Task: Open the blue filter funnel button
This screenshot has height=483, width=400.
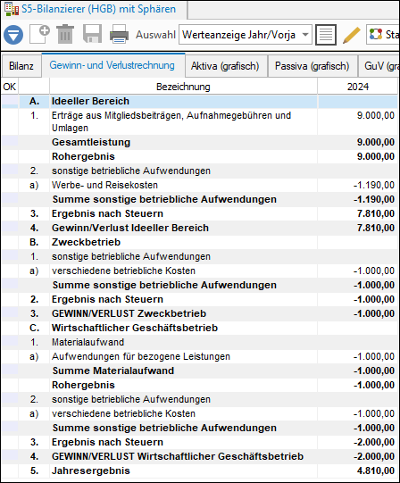Action: [13, 35]
